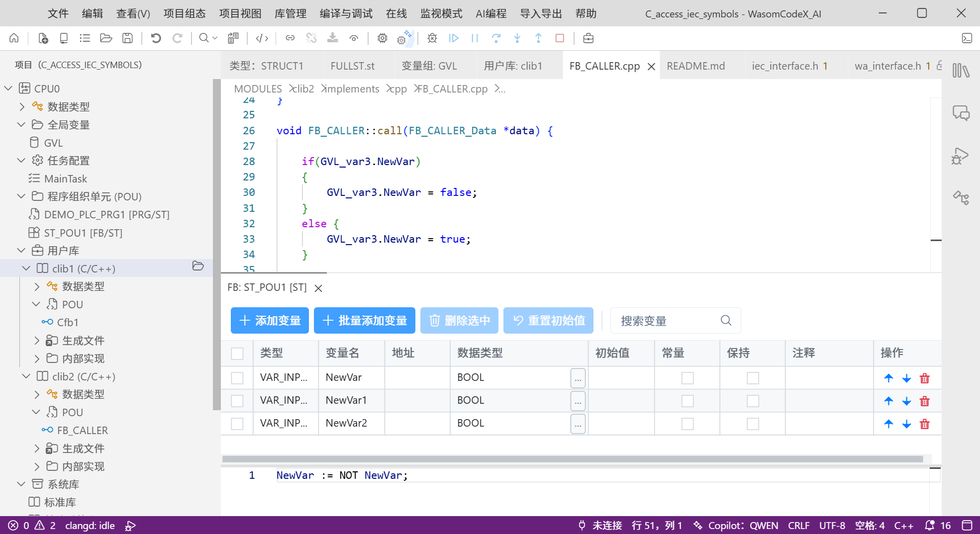Undo the last edit
The width and height of the screenshot is (980, 534).
156,38
